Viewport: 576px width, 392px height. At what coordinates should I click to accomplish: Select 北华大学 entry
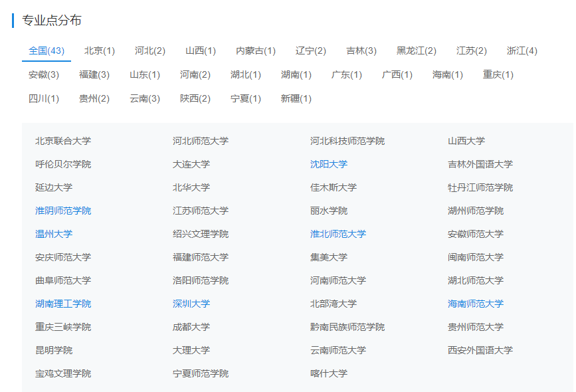[191, 187]
